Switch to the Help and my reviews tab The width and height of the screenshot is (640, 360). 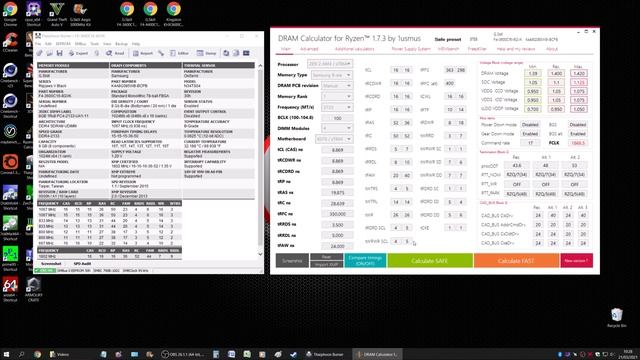tap(516, 49)
